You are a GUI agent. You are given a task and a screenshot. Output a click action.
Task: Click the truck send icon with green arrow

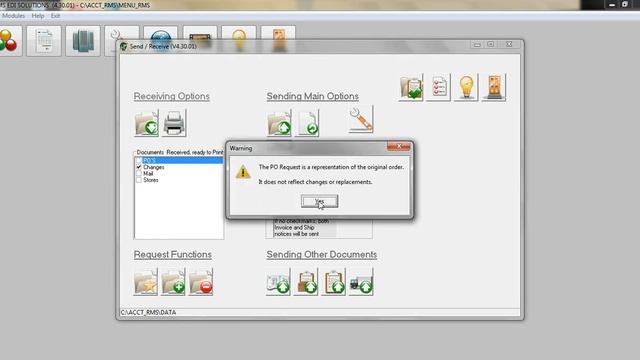361,282
